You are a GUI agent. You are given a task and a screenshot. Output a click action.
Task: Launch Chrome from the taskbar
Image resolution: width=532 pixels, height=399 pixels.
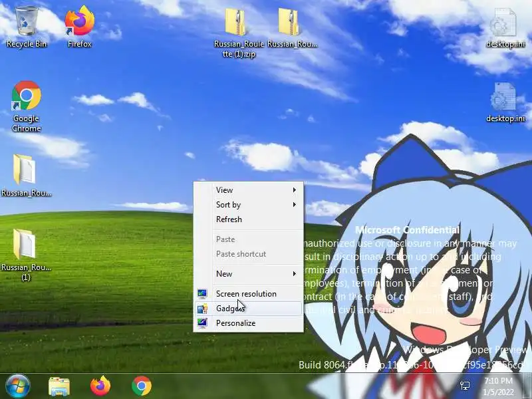click(142, 386)
